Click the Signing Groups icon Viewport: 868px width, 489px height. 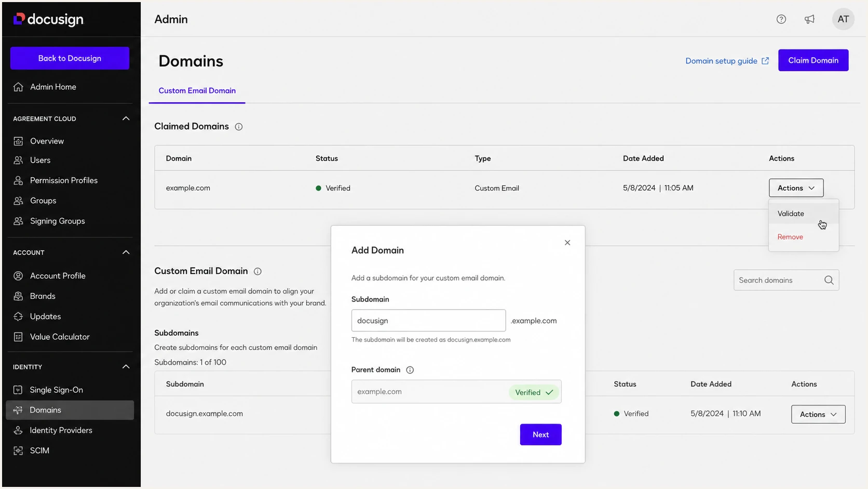(x=18, y=221)
